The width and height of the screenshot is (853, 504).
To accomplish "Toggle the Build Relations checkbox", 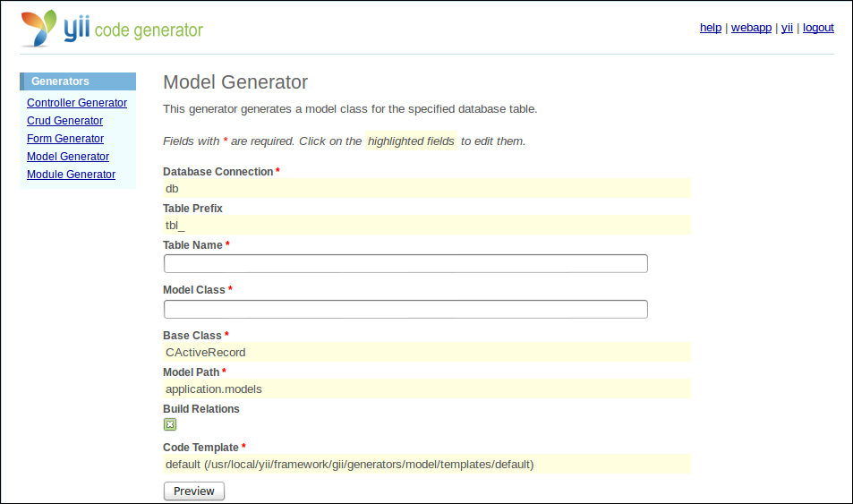I will [170, 424].
